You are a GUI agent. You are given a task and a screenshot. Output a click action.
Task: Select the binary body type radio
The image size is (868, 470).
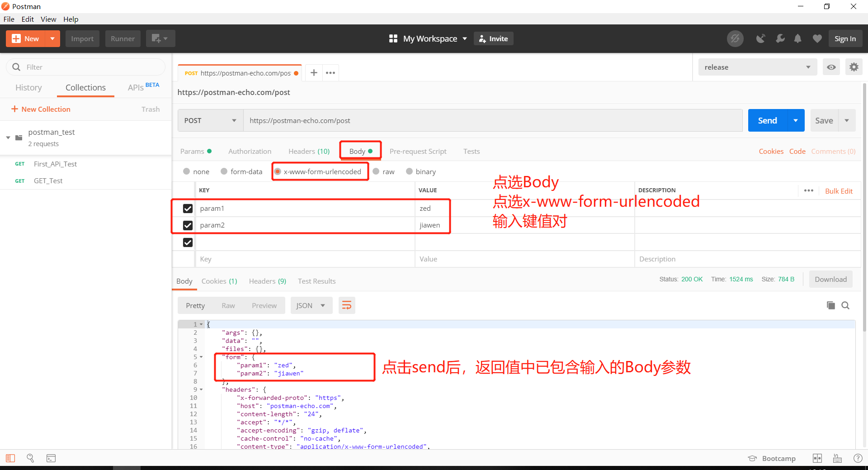pyautogui.click(x=409, y=171)
